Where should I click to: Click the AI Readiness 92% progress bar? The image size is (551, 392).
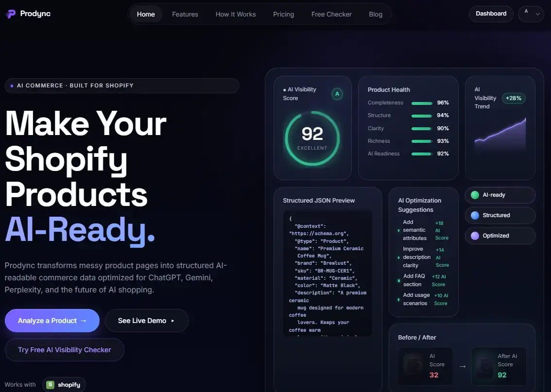coord(422,154)
